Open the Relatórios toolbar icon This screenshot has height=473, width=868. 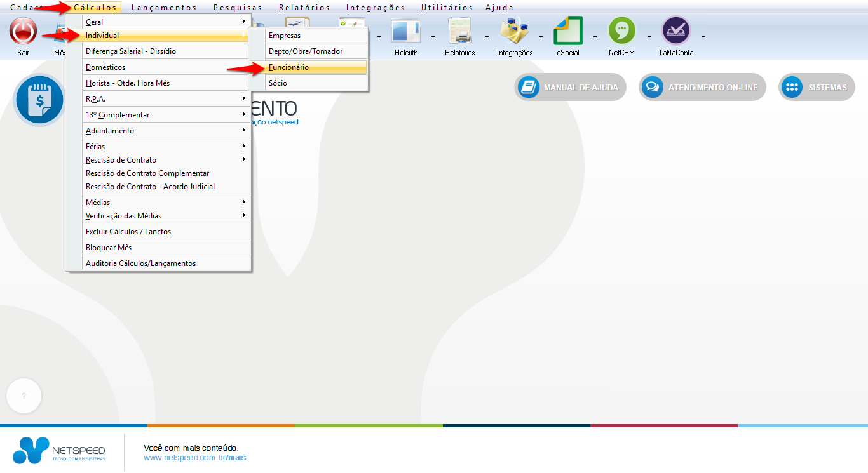point(459,31)
